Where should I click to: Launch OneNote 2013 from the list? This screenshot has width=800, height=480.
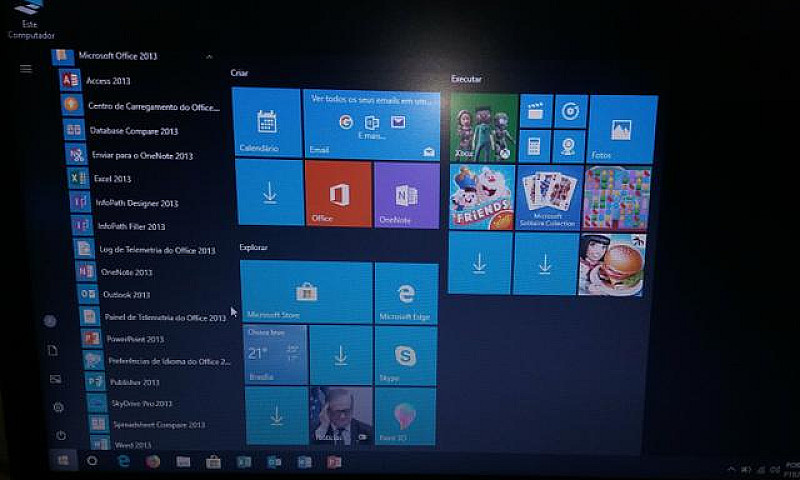click(x=127, y=272)
